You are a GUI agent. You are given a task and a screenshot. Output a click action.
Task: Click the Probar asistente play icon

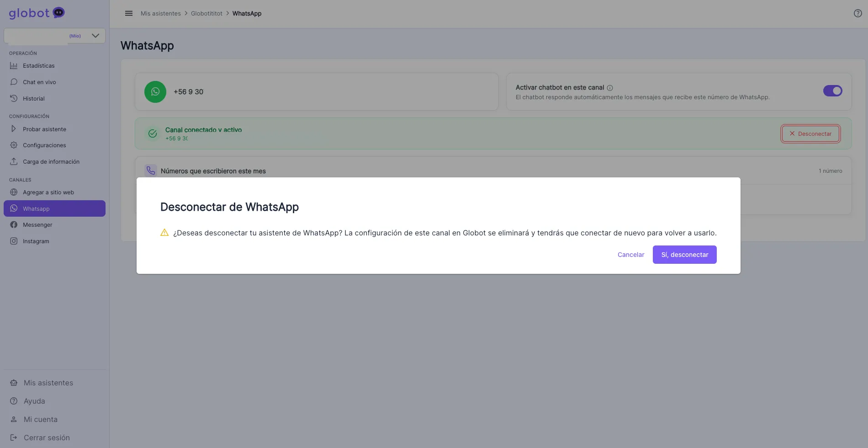click(14, 129)
